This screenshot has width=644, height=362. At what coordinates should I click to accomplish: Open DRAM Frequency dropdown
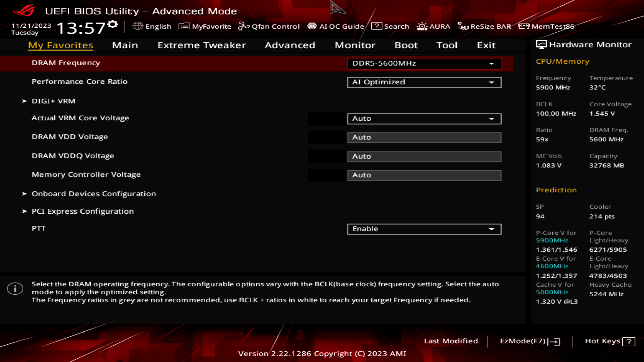tap(424, 64)
